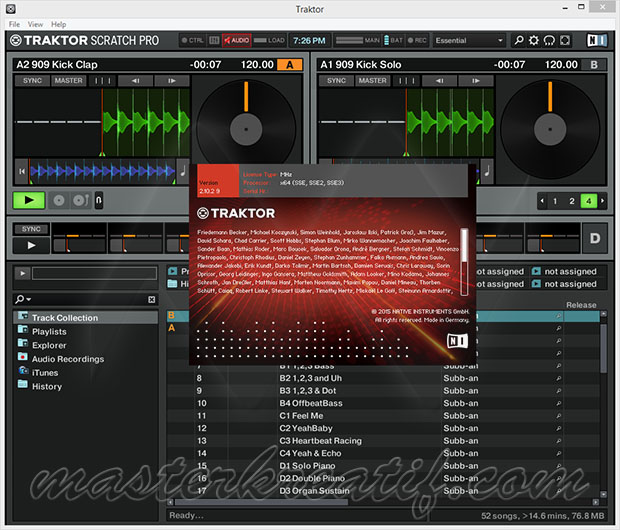Click the red AUDIO indicator

tap(236, 40)
